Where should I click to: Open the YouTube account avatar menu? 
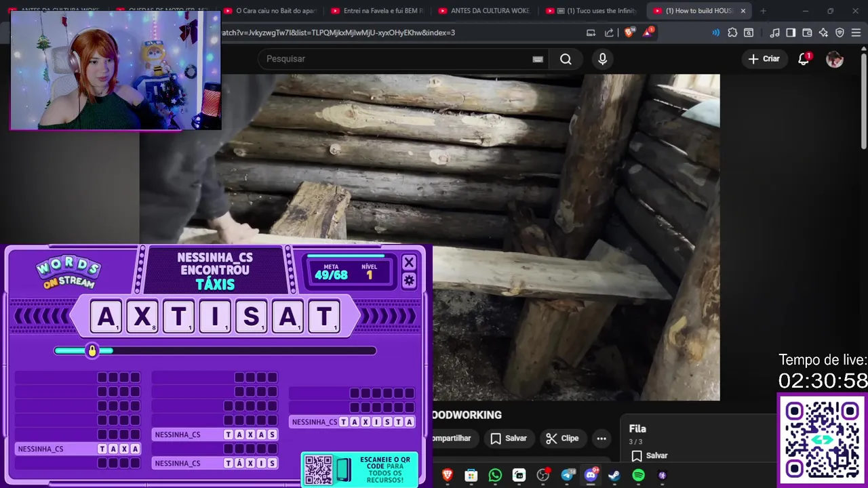(835, 59)
